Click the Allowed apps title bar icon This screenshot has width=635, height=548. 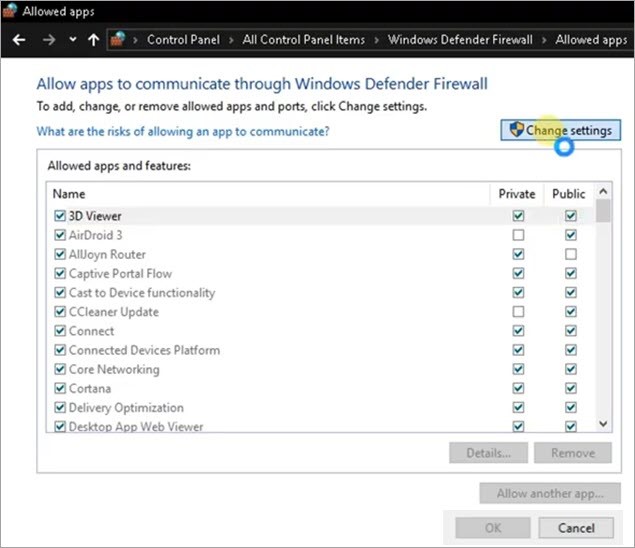9,11
